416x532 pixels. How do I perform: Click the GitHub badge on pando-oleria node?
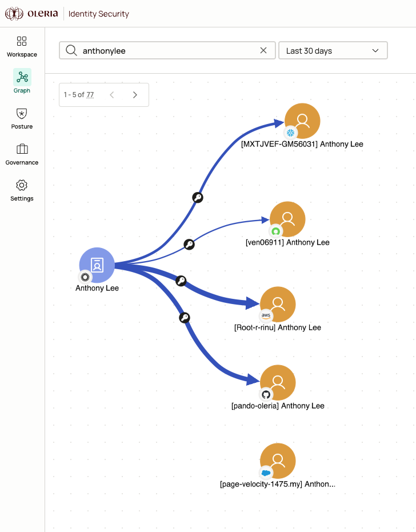pos(266,395)
